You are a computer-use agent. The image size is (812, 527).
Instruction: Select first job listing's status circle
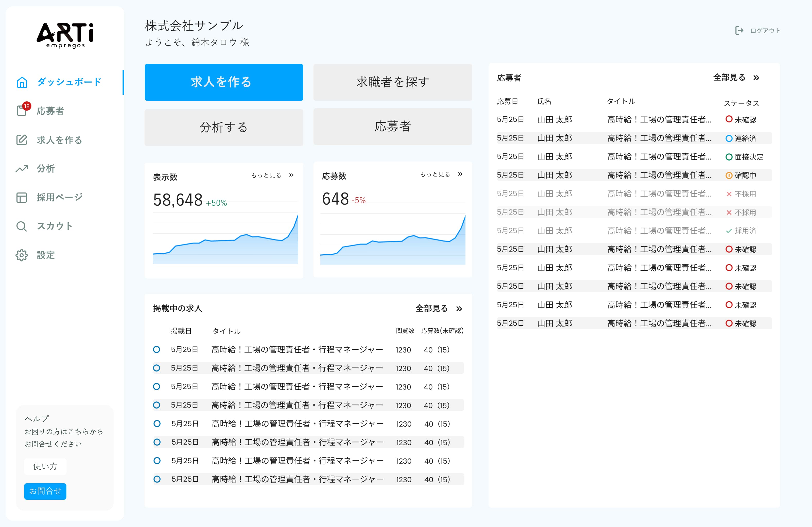point(157,350)
